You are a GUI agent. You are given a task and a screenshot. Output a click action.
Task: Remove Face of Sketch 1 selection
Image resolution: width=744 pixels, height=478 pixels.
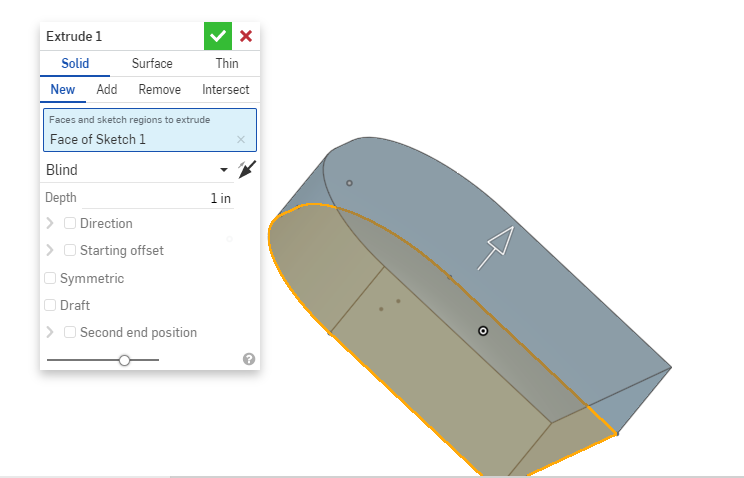(x=241, y=140)
